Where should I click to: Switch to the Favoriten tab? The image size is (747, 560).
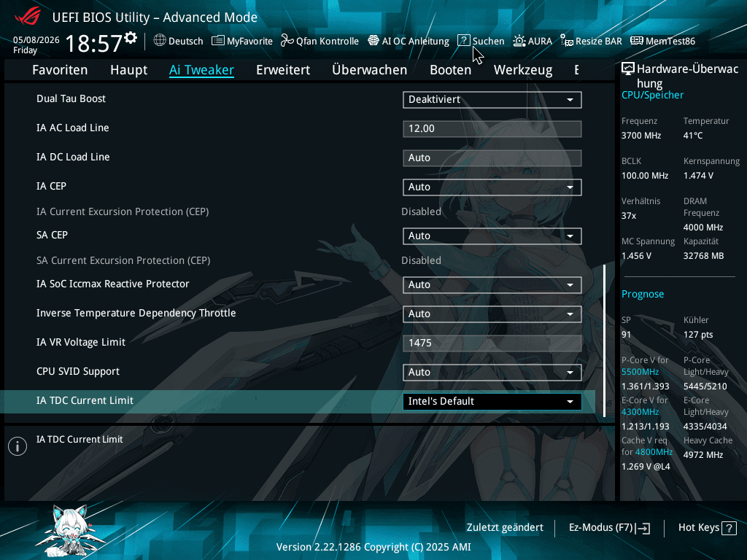point(60,70)
